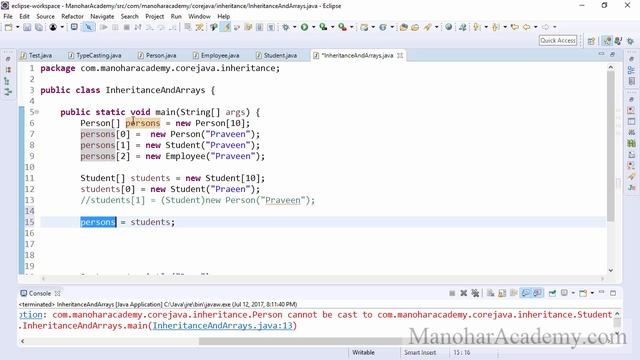Click the Open Perspective icon
Image resolution: width=640 pixels, height=360 pixels.
click(591, 41)
